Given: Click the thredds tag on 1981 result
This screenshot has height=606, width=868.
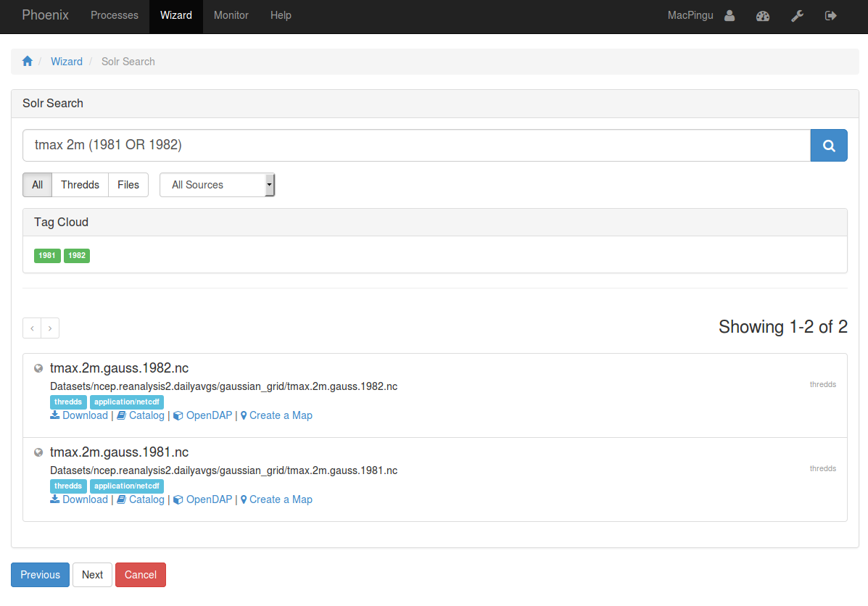Looking at the screenshot, I should click(x=68, y=486).
